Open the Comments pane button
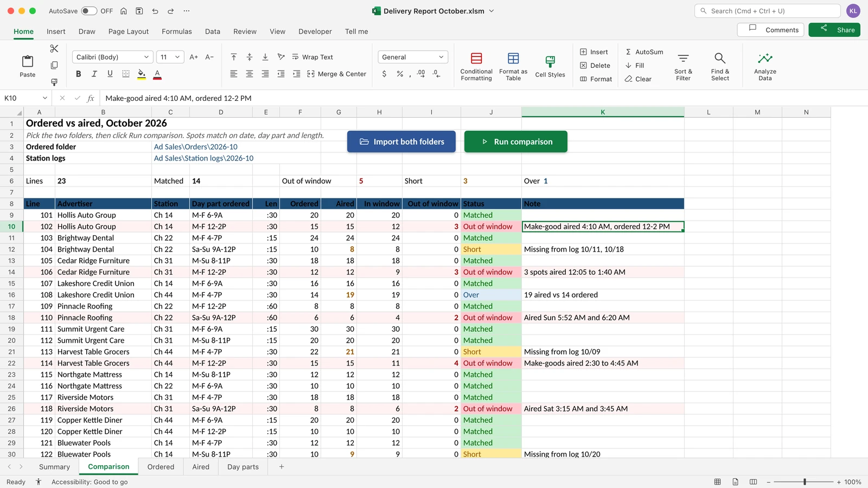The image size is (868, 488). (771, 30)
